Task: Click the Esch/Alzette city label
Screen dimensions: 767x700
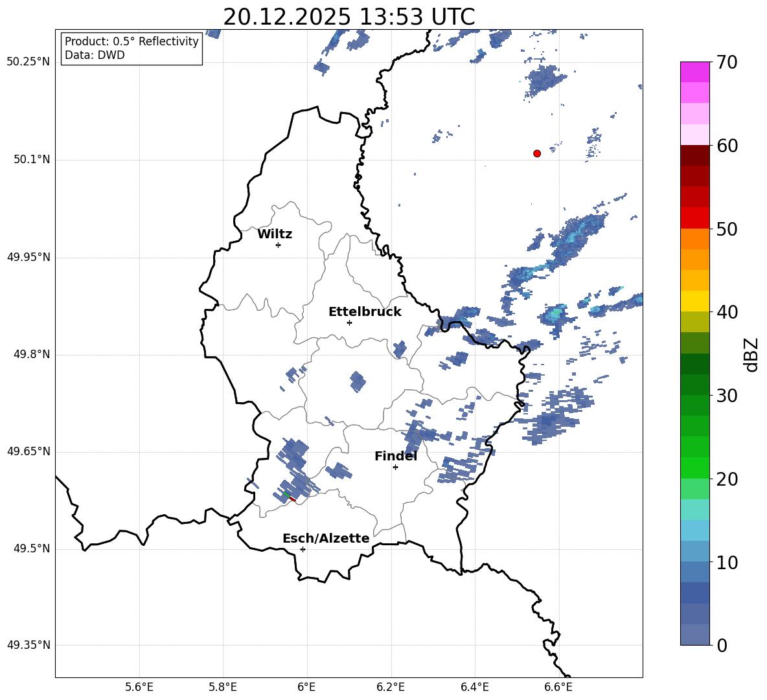Action: [x=326, y=538]
